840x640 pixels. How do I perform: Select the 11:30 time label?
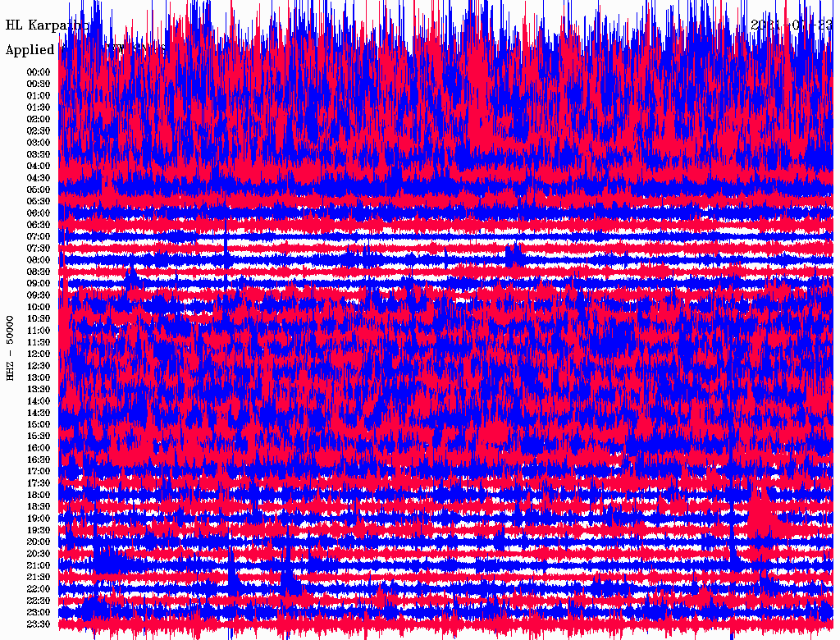(39, 342)
